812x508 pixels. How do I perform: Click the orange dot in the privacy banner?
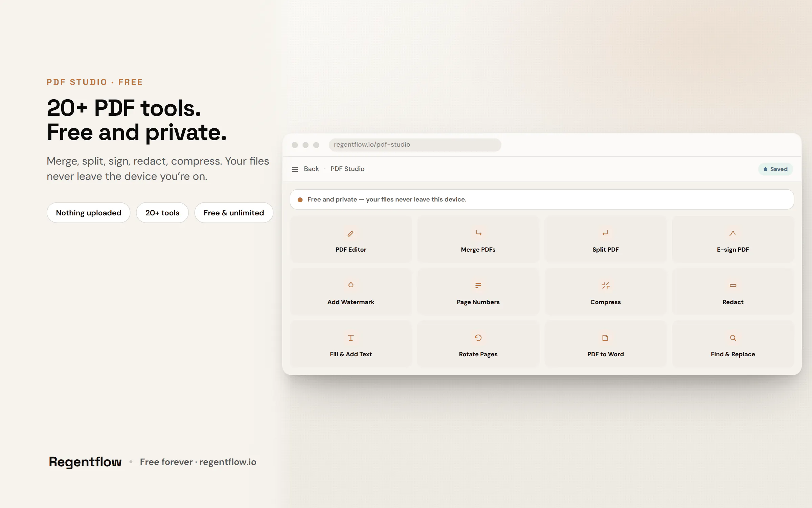pos(300,200)
